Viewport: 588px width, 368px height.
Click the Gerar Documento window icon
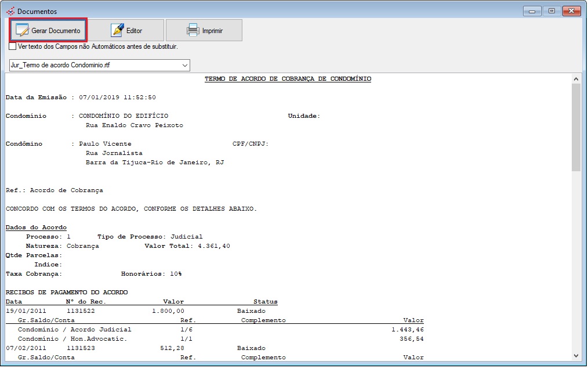(22, 30)
